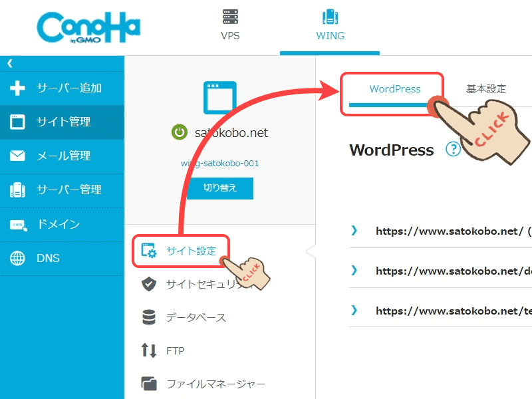The height and width of the screenshot is (399, 532).
Task: Switch to the WING tab label
Action: pos(330,36)
